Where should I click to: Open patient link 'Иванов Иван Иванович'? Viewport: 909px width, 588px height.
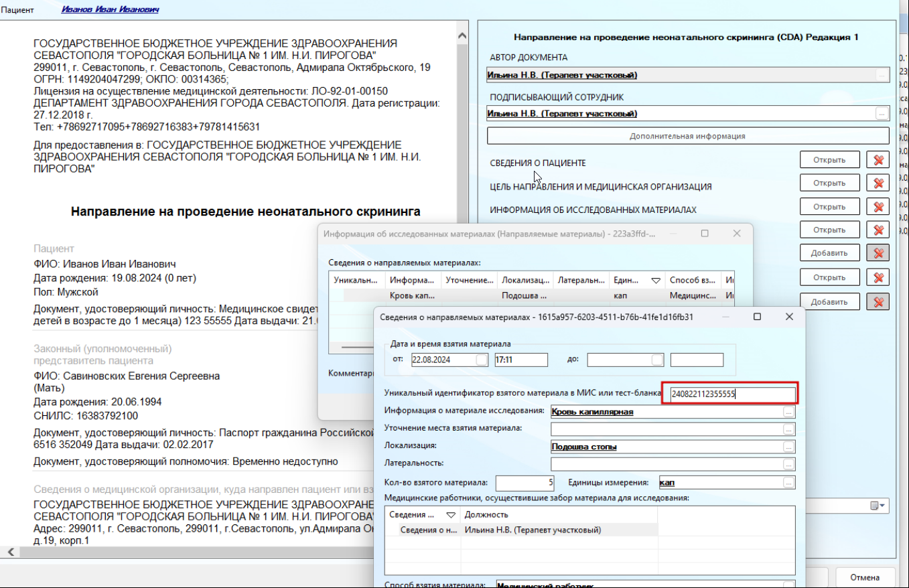[110, 10]
